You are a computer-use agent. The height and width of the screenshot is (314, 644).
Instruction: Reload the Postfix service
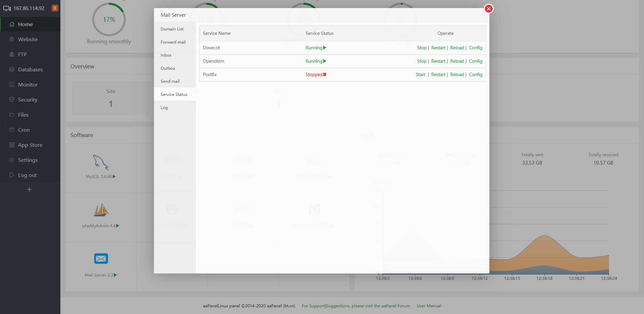coord(457,75)
